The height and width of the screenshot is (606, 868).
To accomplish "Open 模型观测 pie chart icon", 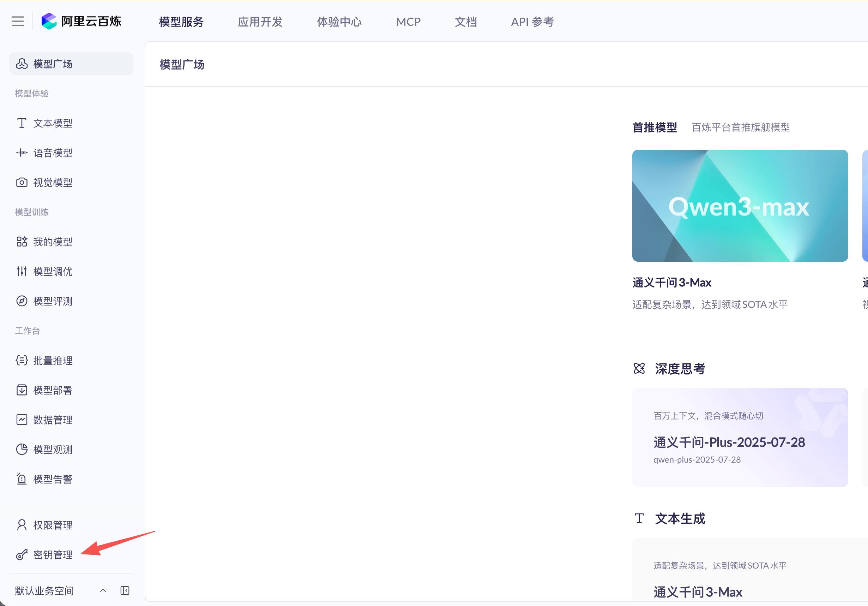I will pyautogui.click(x=22, y=450).
